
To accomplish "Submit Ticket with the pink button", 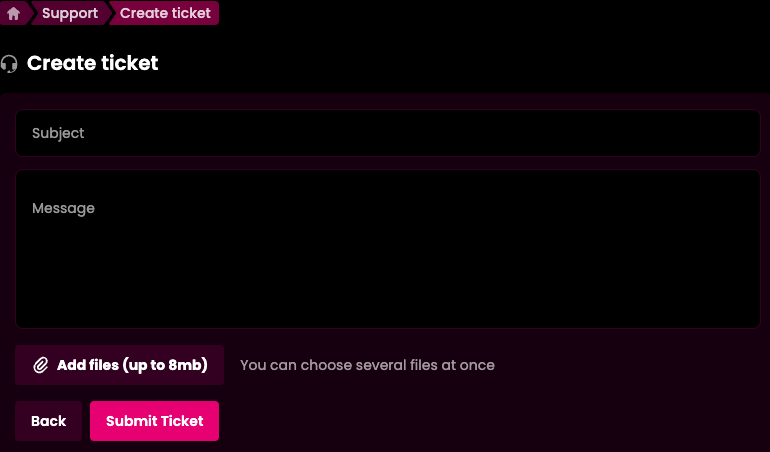I will pyautogui.click(x=154, y=421).
